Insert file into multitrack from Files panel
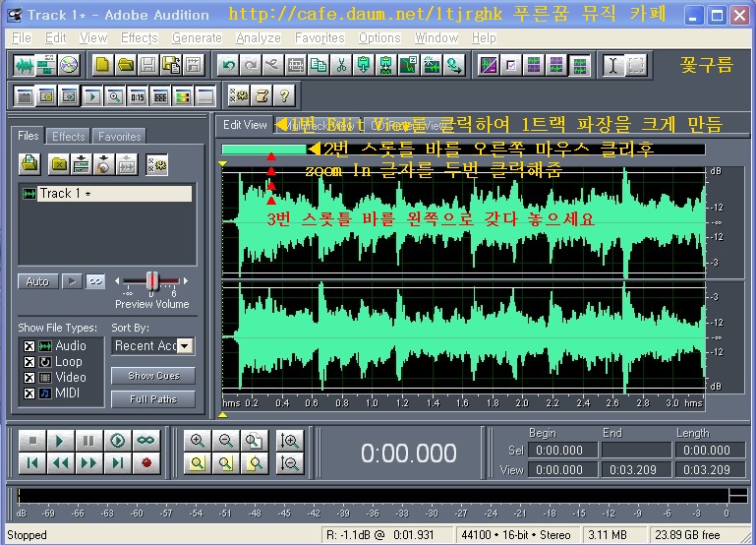This screenshot has height=545, width=756. pos(82,164)
